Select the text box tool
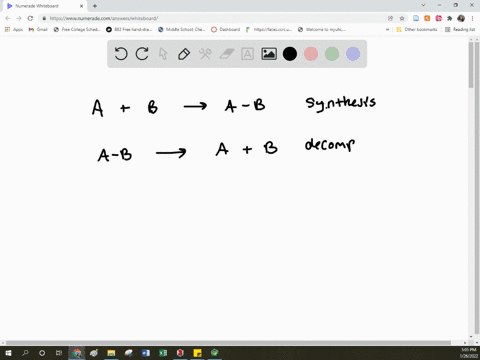This screenshot has height=360, width=480. click(247, 54)
